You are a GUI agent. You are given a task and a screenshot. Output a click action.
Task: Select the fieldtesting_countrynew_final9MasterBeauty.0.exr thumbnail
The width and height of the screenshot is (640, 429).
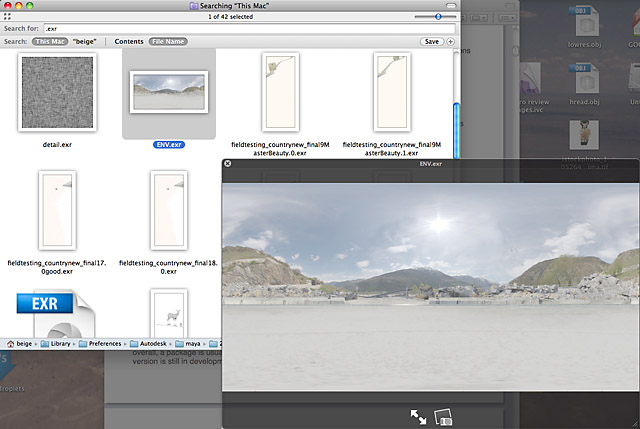(x=280, y=92)
